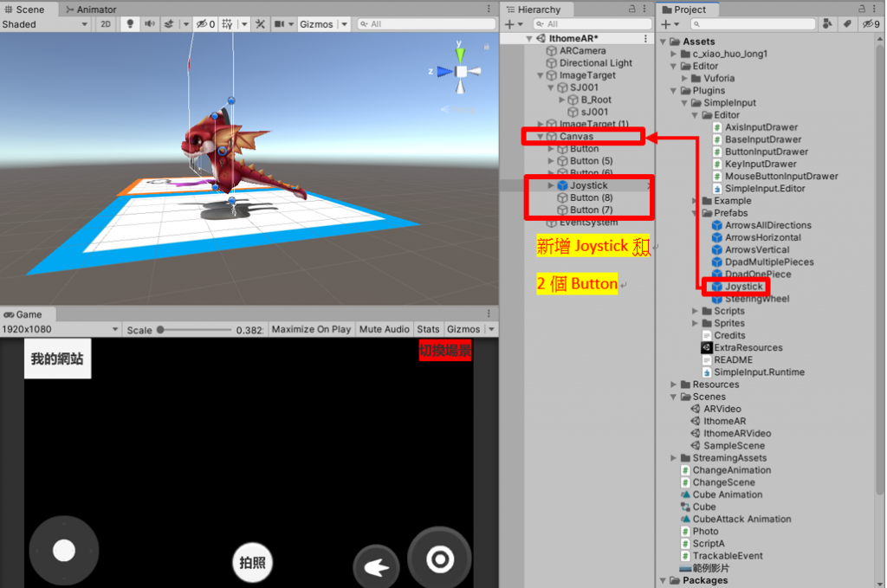Screen dimensions: 887x588
Task: Toggle Maximize On Play
Action: 311,329
